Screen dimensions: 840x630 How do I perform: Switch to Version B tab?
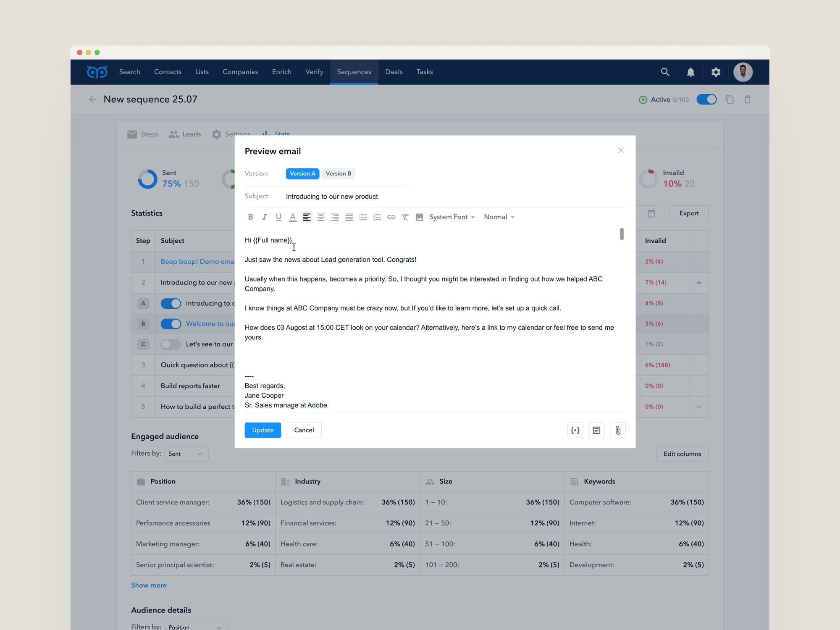pyautogui.click(x=339, y=173)
